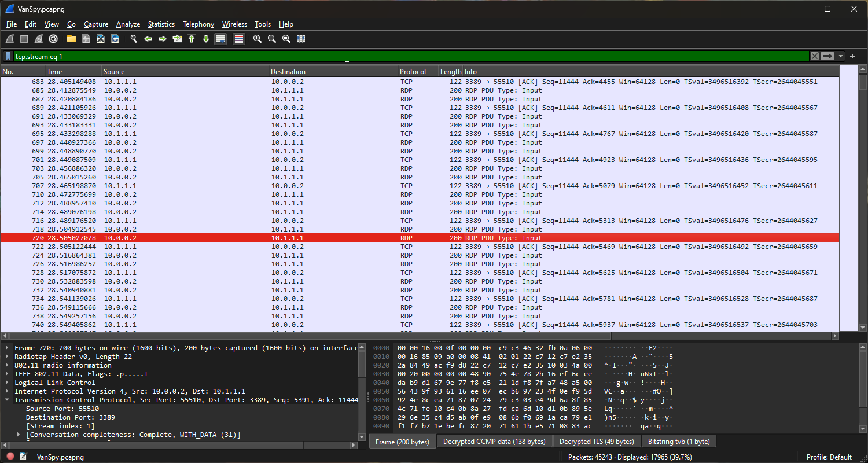Go forward in packet history
Viewport: 868px width, 463px height.
(x=163, y=39)
